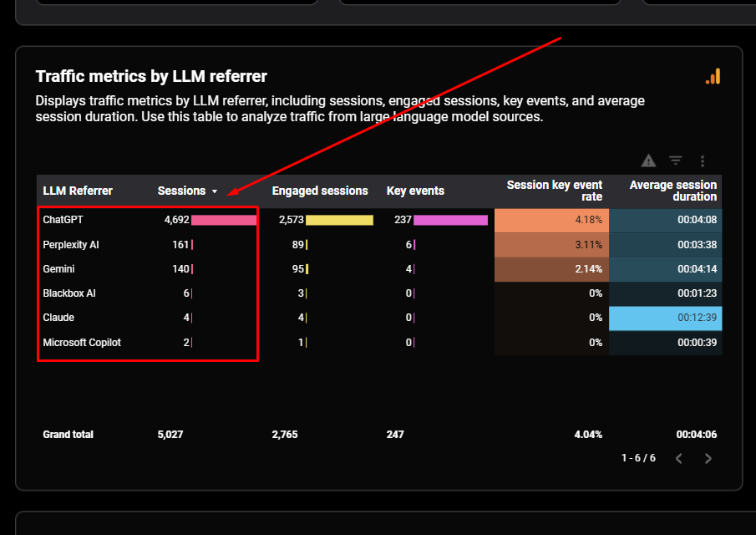Click the yellow ChatGPT engaged sessions bar
This screenshot has width=756, height=535.
pyautogui.click(x=339, y=220)
